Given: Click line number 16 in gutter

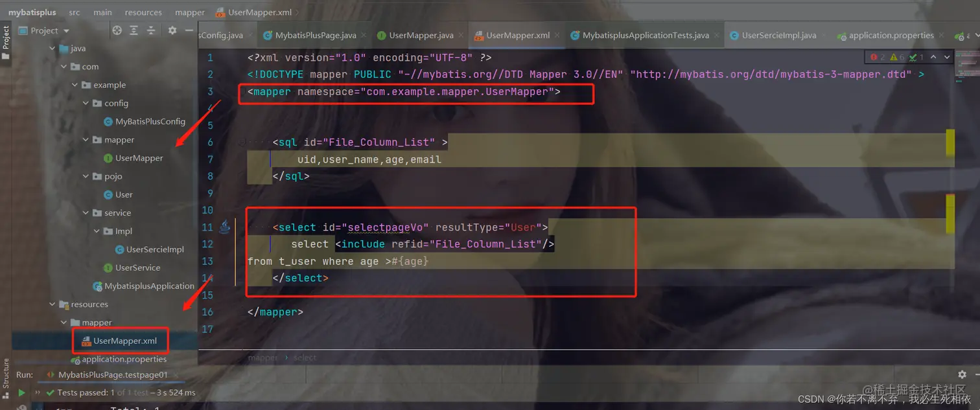Looking at the screenshot, I should (x=207, y=312).
